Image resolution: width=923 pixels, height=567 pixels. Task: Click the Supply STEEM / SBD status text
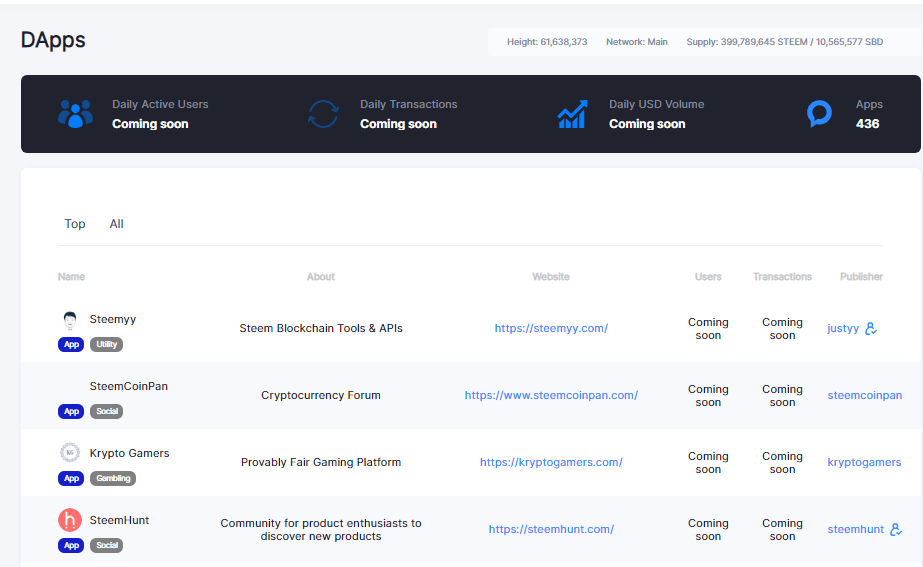(785, 42)
